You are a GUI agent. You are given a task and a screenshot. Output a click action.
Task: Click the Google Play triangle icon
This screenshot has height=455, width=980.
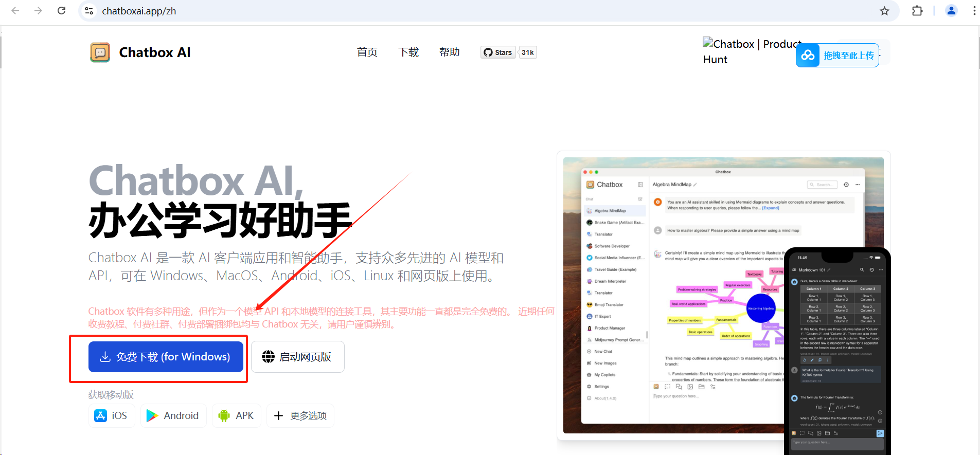(x=152, y=416)
